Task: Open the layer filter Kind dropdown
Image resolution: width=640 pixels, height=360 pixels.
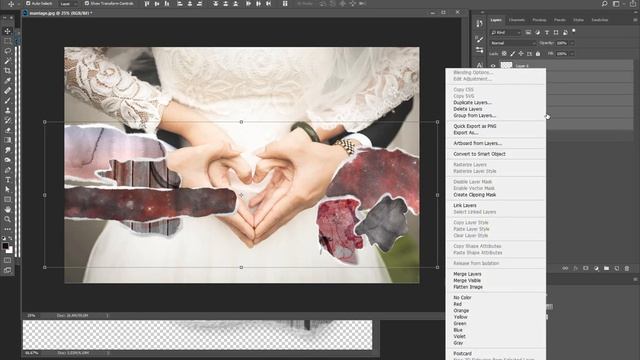Action: pos(506,32)
